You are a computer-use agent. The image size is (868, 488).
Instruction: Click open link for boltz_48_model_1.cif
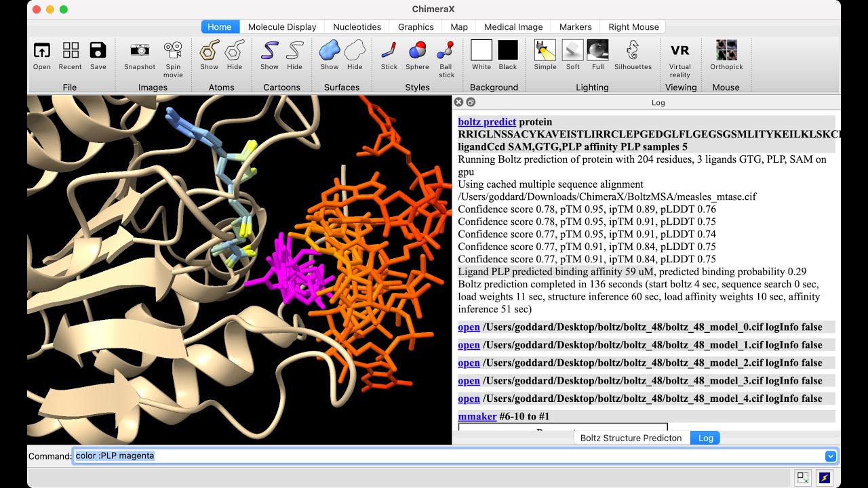(x=469, y=345)
